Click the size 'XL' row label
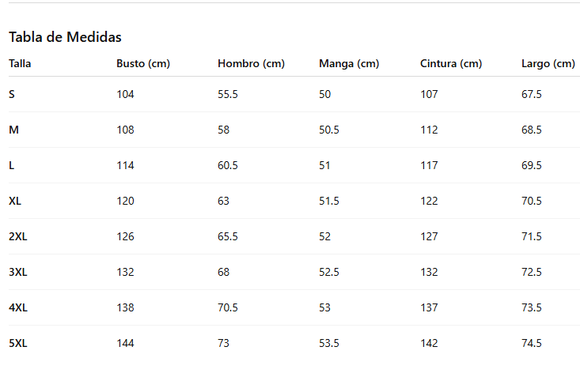This screenshot has height=392, width=580. coord(15,201)
